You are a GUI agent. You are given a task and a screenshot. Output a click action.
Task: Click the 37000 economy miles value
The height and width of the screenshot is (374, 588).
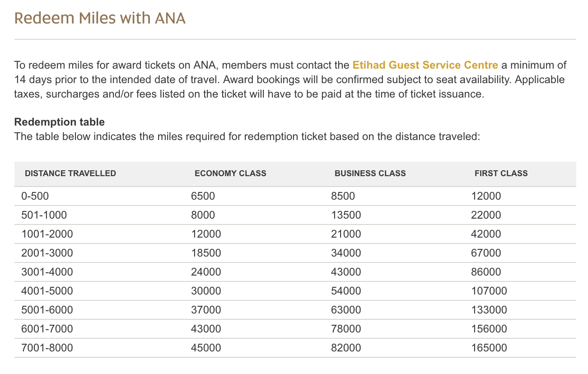206,310
